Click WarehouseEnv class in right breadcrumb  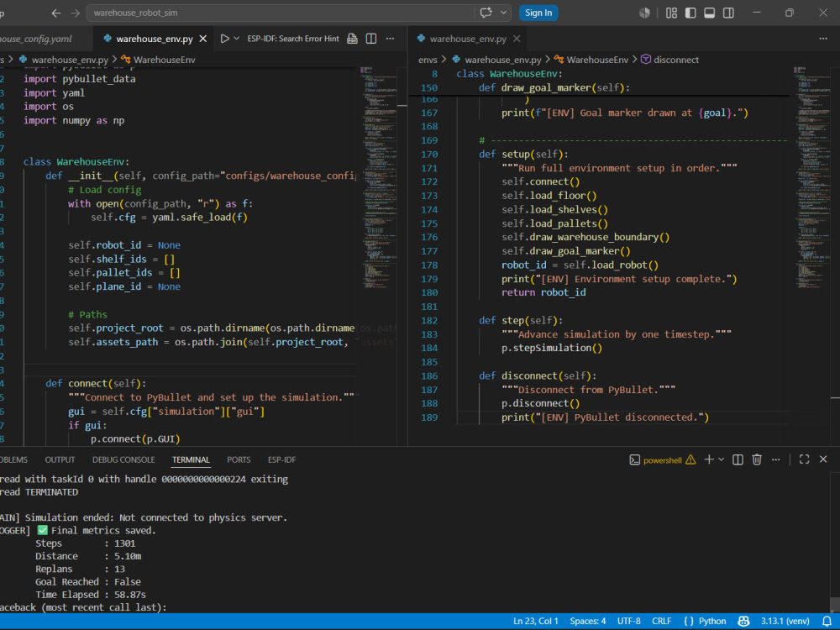click(x=596, y=60)
